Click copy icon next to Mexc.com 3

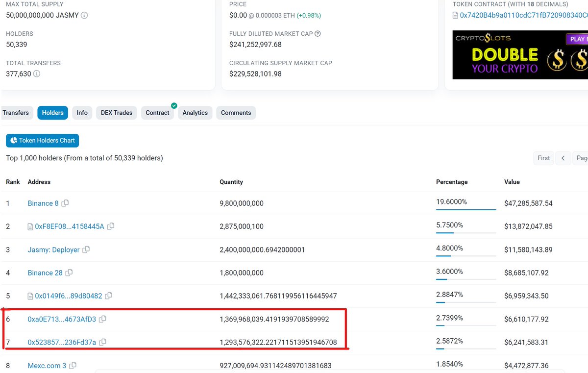(73, 365)
